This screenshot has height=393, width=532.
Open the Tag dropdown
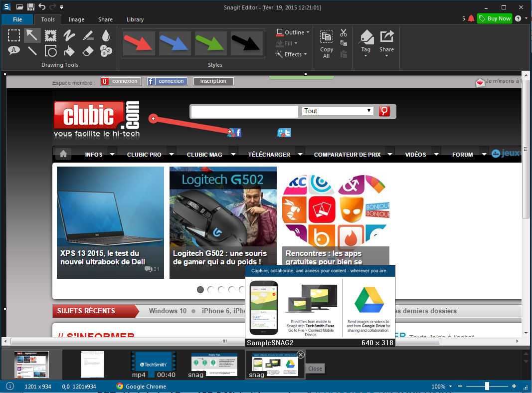(366, 43)
